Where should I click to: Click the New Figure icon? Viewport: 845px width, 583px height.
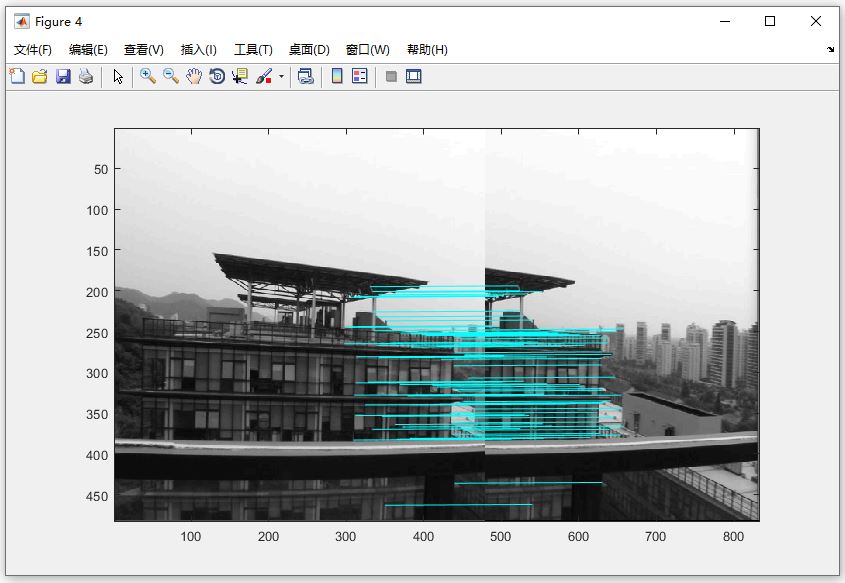pos(17,77)
